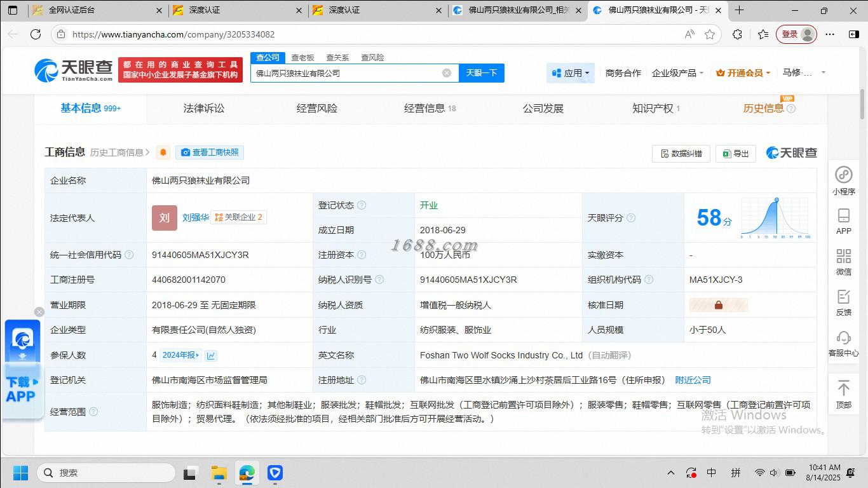Open the browser tab actions menu
The image size is (868, 488).
click(13, 10)
